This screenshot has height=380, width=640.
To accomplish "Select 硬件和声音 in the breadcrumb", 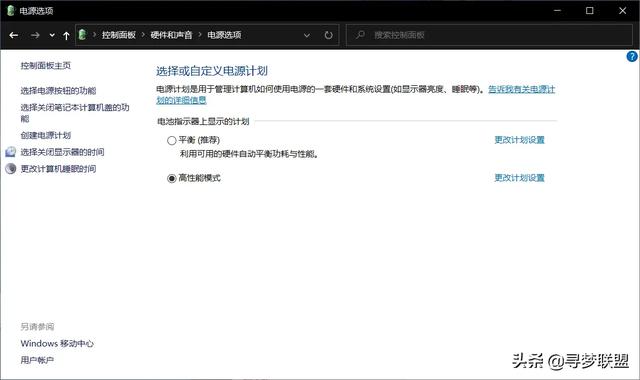I will pyautogui.click(x=171, y=35).
